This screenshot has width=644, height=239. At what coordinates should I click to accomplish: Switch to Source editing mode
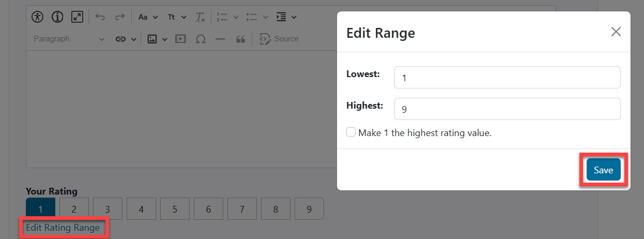(x=280, y=39)
